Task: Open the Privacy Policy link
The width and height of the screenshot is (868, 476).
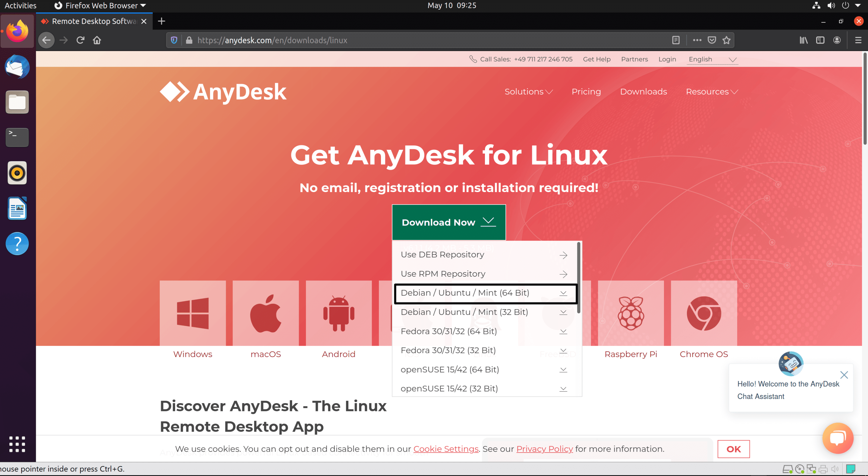Action: tap(544, 449)
